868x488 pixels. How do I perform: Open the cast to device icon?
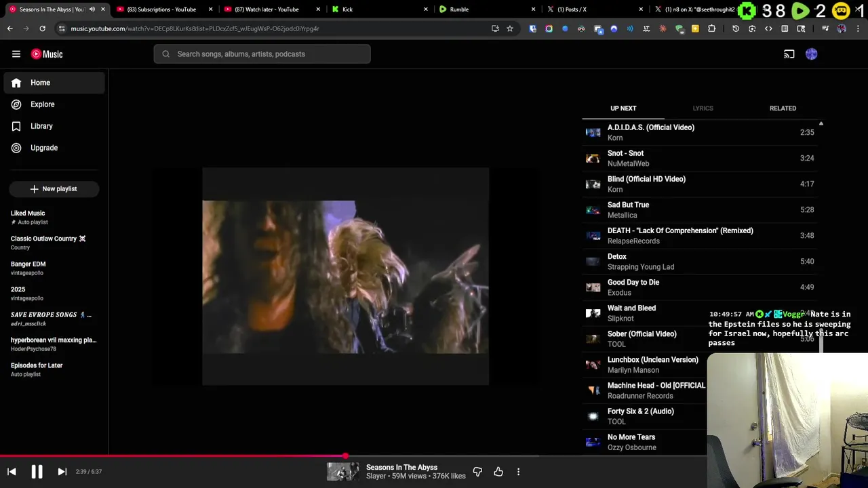point(789,54)
